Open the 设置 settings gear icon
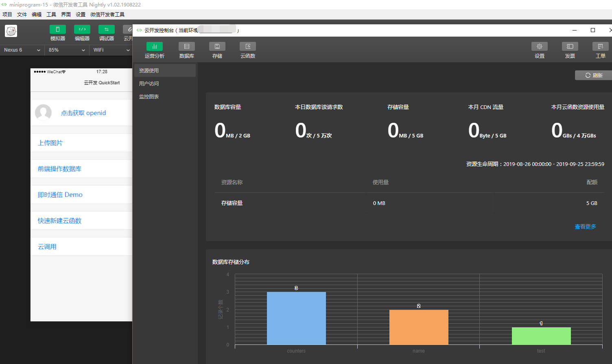Image resolution: width=612 pixels, height=364 pixels. pyautogui.click(x=540, y=46)
